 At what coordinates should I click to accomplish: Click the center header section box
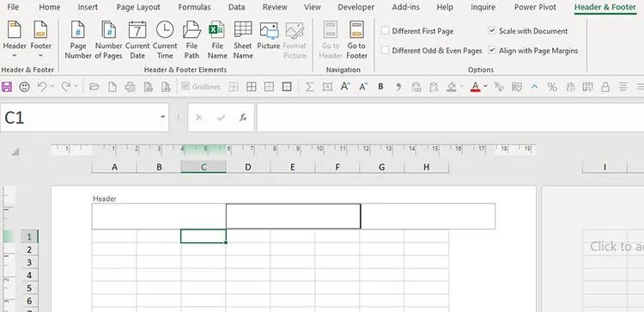294,217
